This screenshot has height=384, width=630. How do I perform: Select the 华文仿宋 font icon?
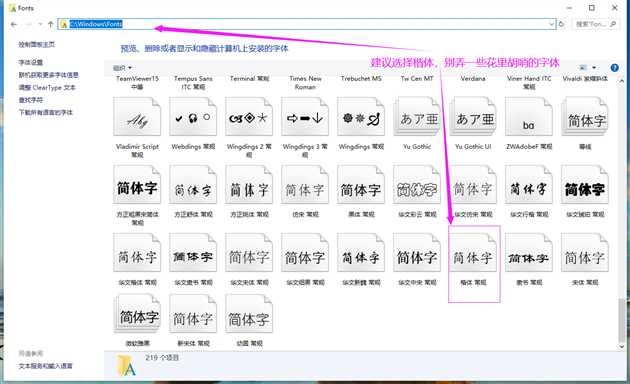(x=473, y=185)
